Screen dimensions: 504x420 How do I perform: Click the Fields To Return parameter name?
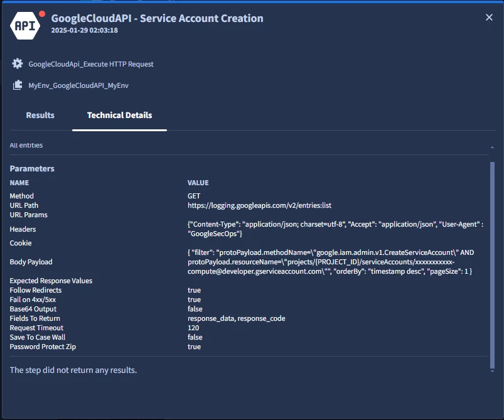(35, 318)
